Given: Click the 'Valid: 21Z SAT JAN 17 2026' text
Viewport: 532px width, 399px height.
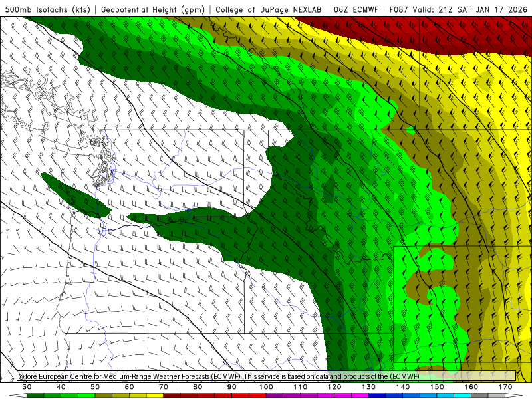Looking at the screenshot, I should click(x=470, y=9).
